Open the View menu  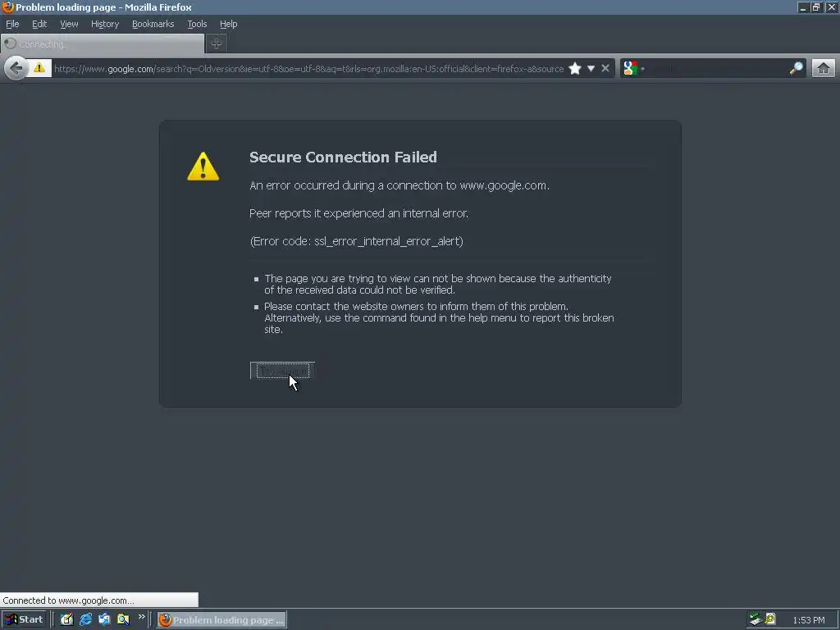click(x=69, y=24)
